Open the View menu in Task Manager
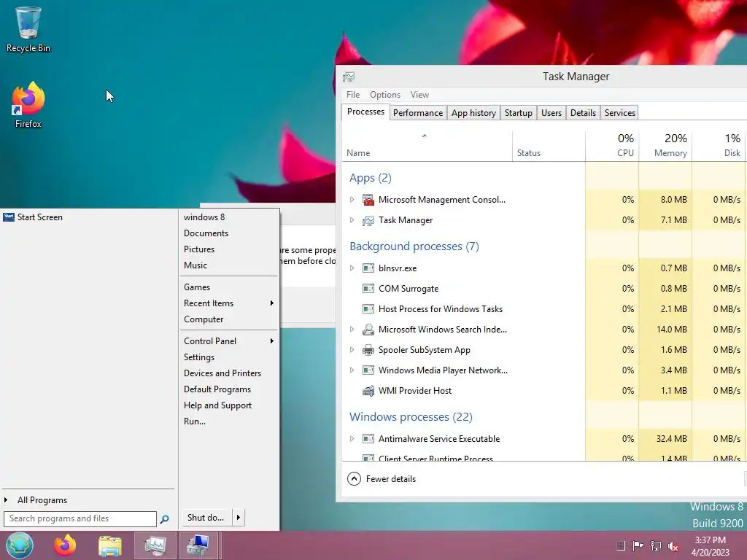Image resolution: width=747 pixels, height=560 pixels. coord(419,95)
